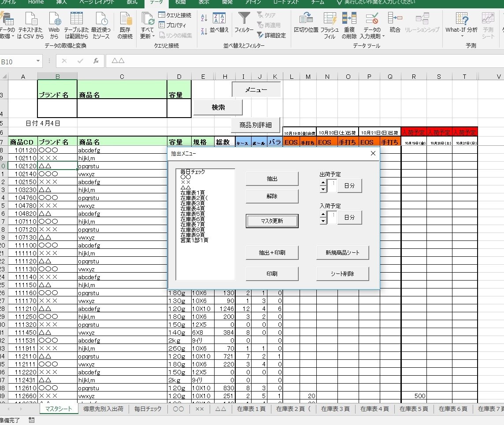Expand the Refresh All dropdown arrow
The image size is (504, 425).
(153, 36)
